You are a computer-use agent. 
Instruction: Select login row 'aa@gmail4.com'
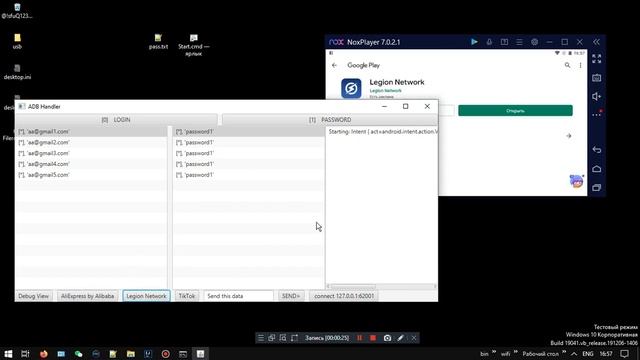click(91, 164)
